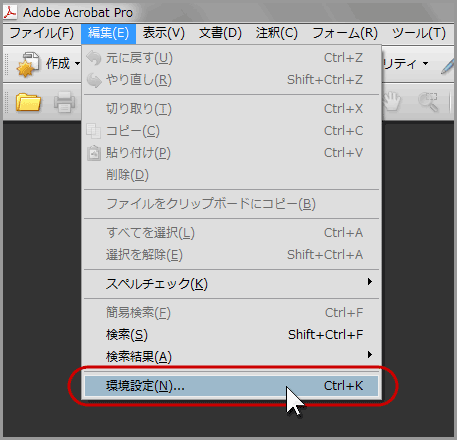Click the Create (作成) star icon

(x=28, y=64)
